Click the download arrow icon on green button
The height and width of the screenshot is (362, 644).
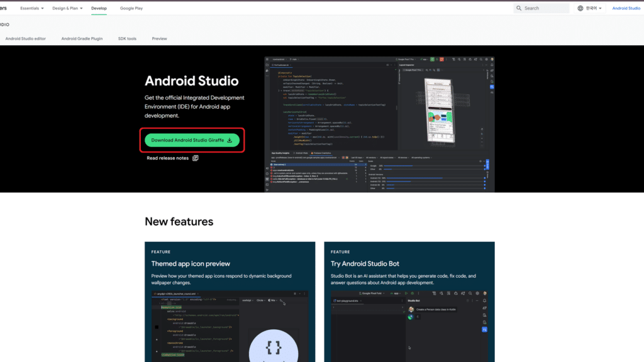point(230,140)
